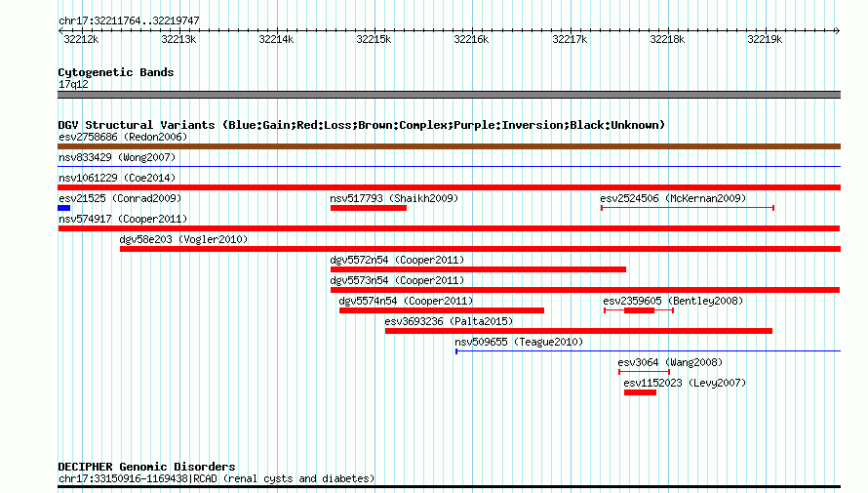Select the black DECIPHER RCAD region bar
This screenshot has height=493, width=868.
[x=449, y=487]
